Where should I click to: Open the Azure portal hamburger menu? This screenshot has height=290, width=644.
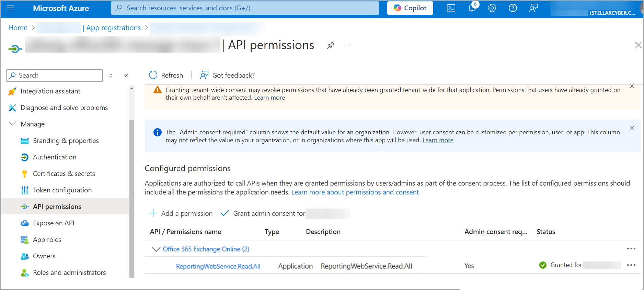click(x=10, y=8)
